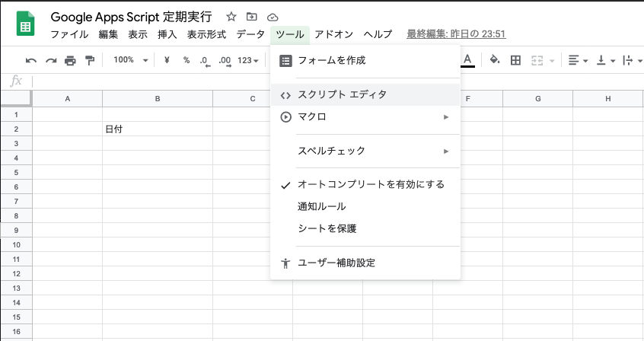Increase decimal places button
Screen dimensions: 644x341
coord(225,61)
